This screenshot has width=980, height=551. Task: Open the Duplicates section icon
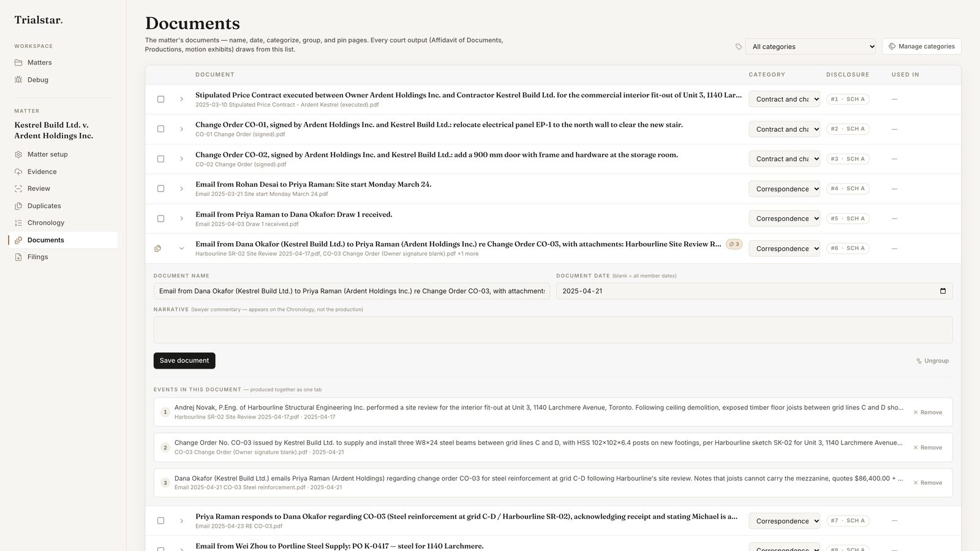click(18, 206)
